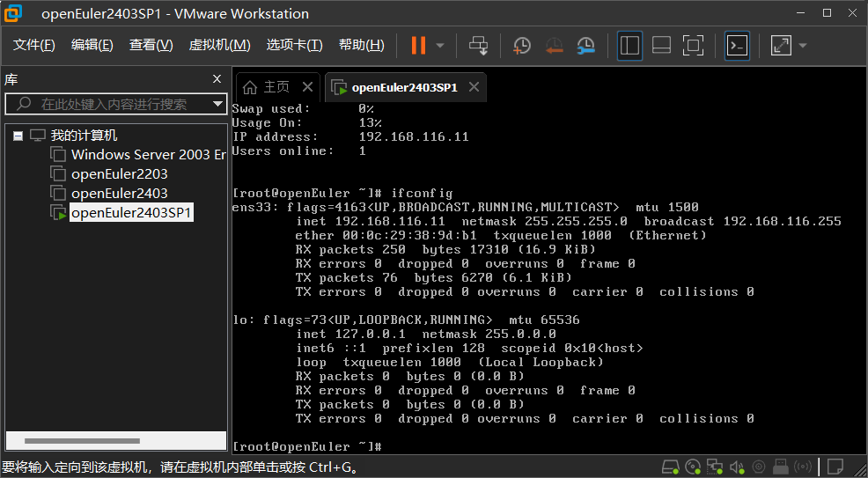868x478 pixels.
Task: Revert the VM to its previous snapshot
Action: coord(554,46)
